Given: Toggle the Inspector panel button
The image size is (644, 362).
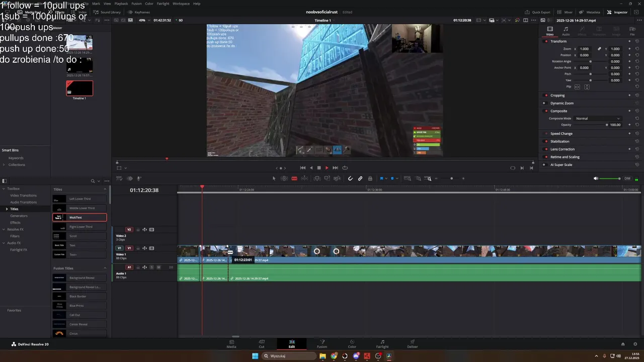Looking at the screenshot, I should pos(617,12).
